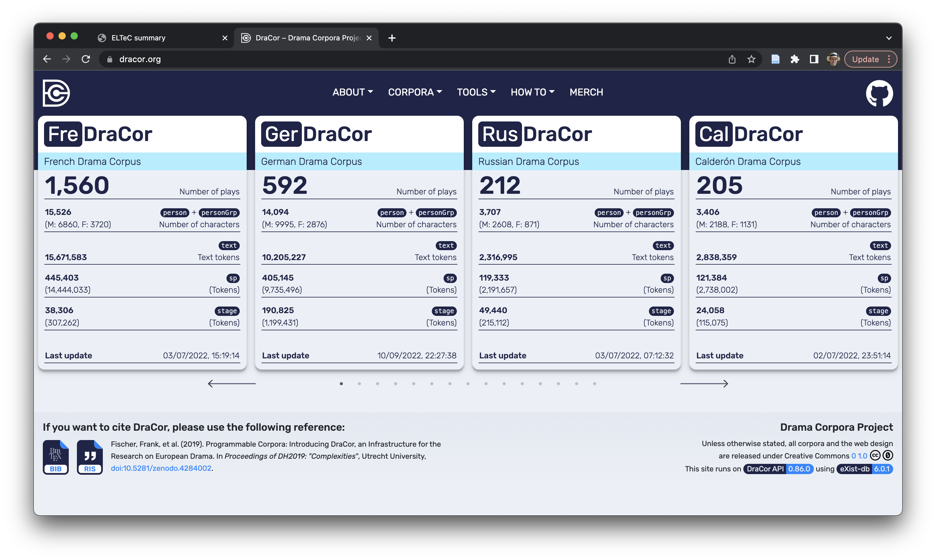This screenshot has width=936, height=560.
Task: Select the last carousel page dot
Action: pyautogui.click(x=594, y=384)
